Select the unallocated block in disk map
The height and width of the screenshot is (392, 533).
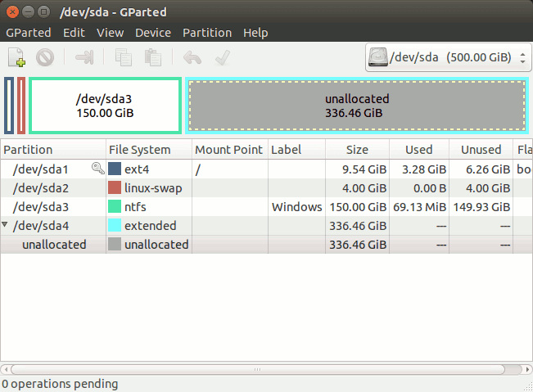pyautogui.click(x=357, y=106)
